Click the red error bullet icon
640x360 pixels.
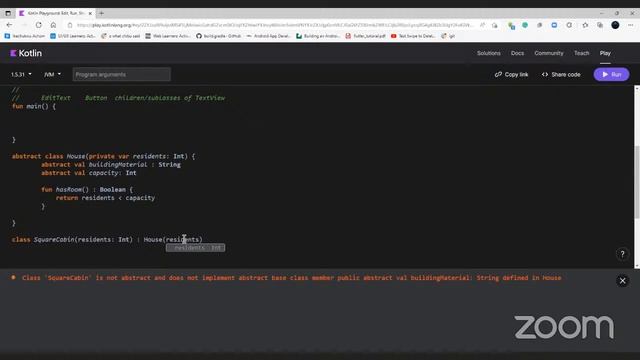[x=13, y=277]
